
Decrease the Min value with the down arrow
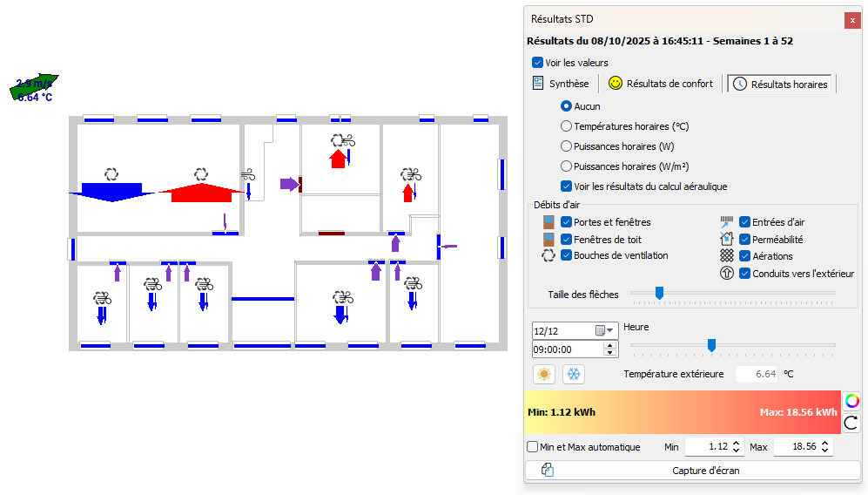736,450
